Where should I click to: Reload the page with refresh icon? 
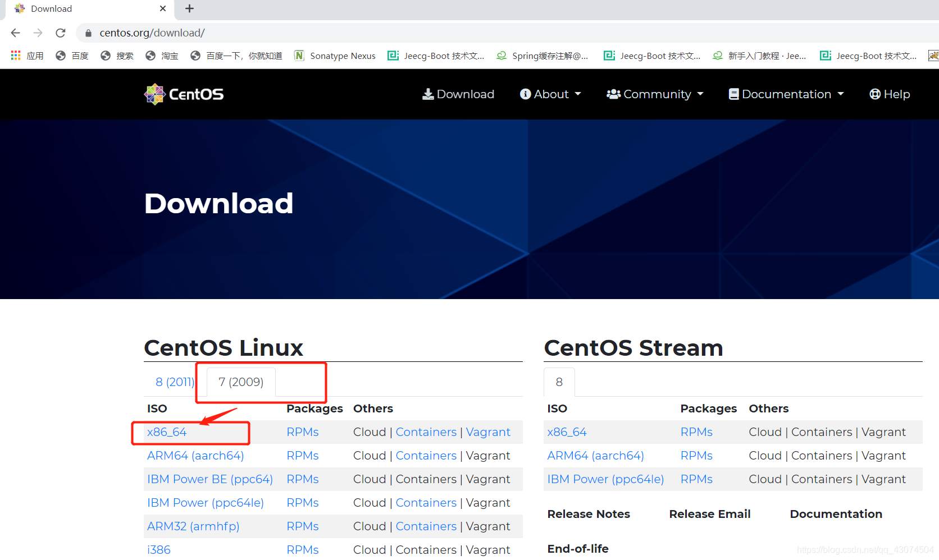[61, 33]
